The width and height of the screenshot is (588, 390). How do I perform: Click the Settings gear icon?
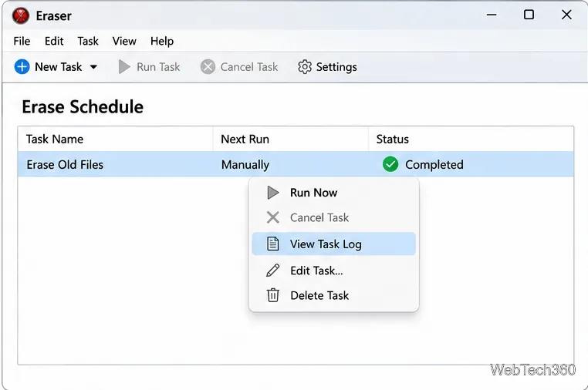(x=305, y=67)
